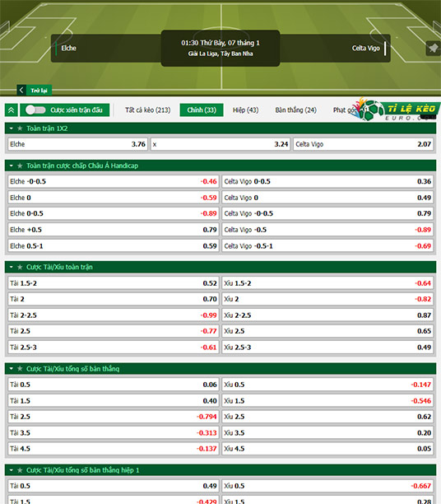
Task: Pick Xỉu 2.5-3 at 0.49
Action: pos(327,348)
